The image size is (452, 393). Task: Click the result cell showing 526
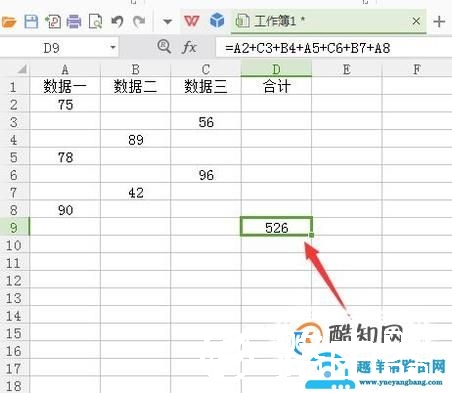coord(276,228)
